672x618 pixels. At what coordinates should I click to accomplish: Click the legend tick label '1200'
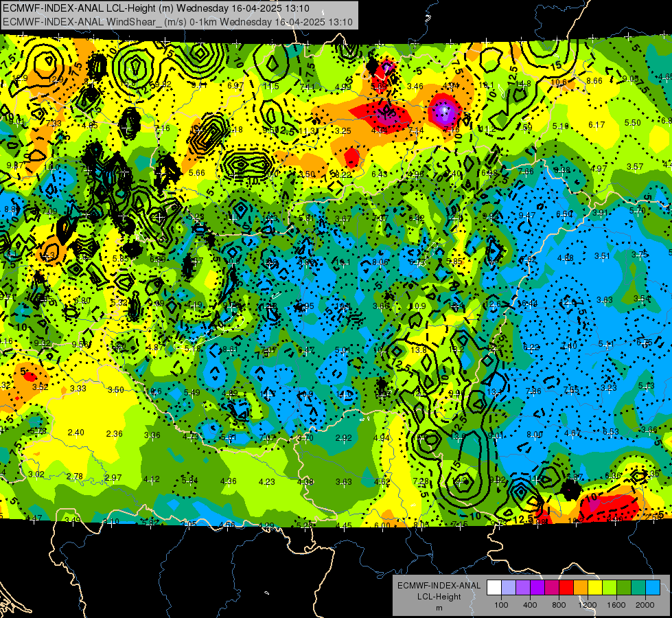click(588, 605)
